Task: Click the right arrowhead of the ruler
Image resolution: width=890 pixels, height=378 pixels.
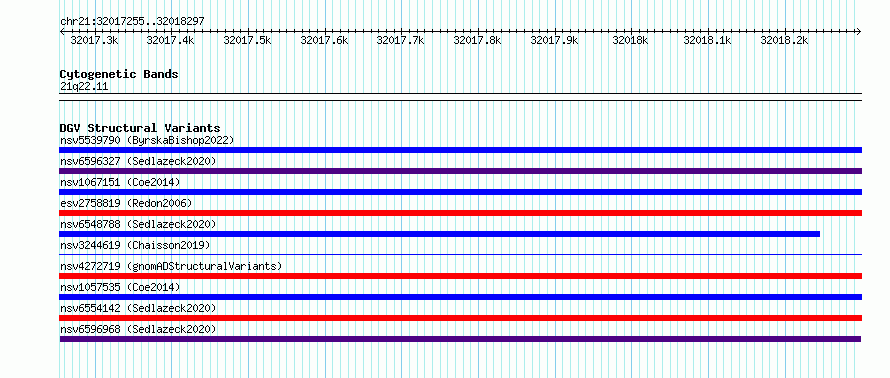Action: tap(859, 31)
